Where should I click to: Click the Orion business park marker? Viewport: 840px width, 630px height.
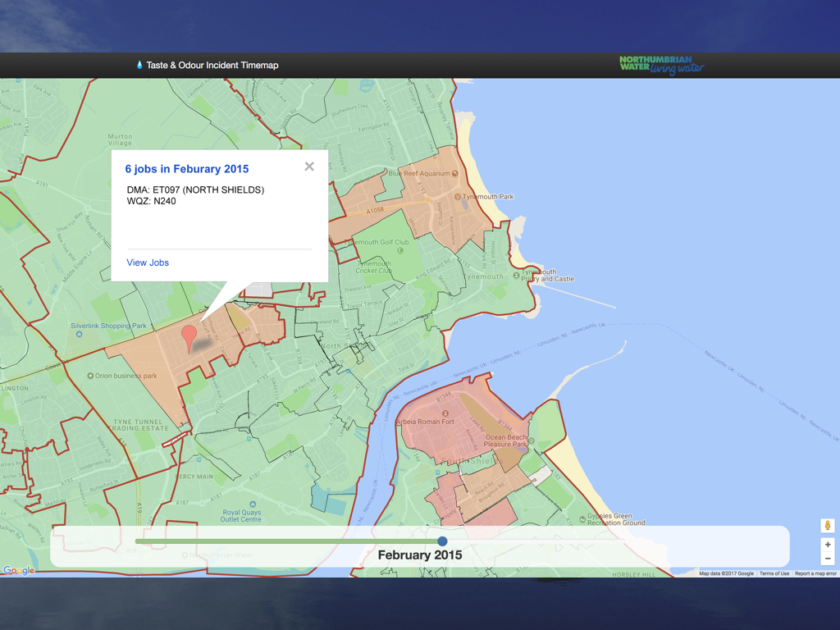click(x=90, y=376)
